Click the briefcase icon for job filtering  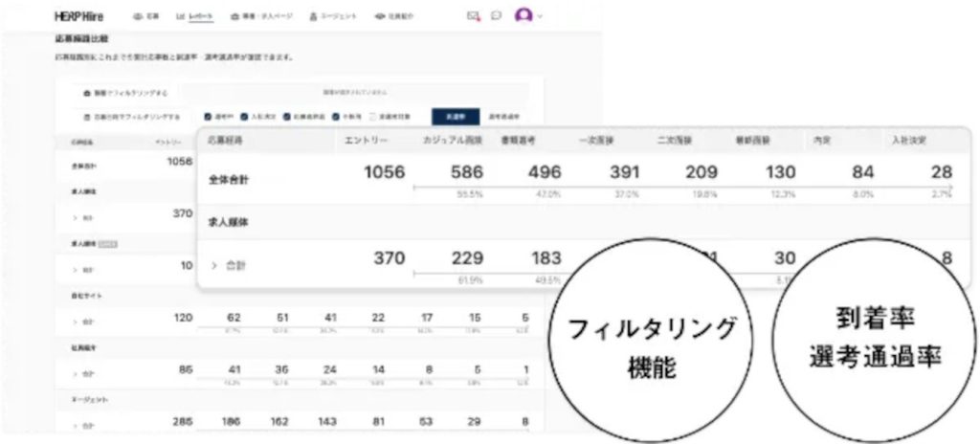click(88, 93)
